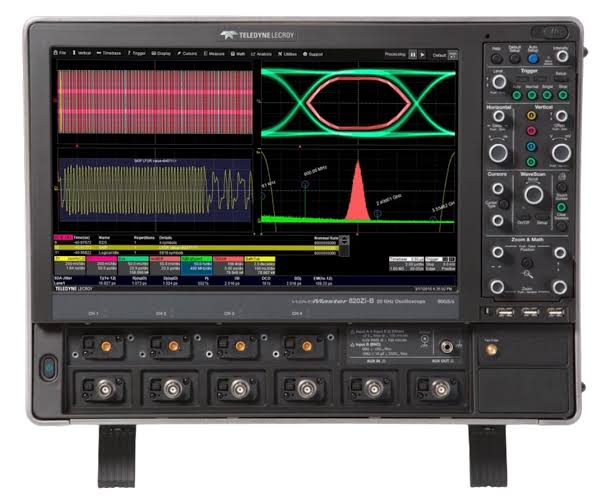Open the Timebase descriptor box
The width and height of the screenshot is (611, 502).
point(406,264)
